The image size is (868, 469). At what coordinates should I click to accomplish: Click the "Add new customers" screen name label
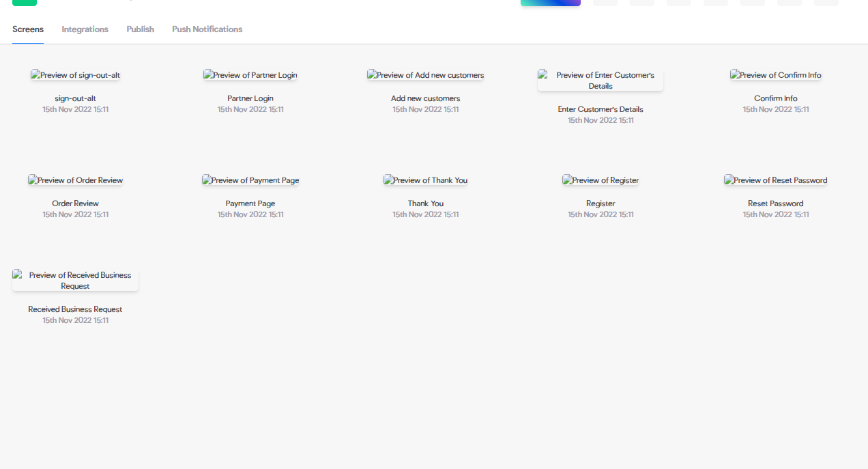coord(426,98)
